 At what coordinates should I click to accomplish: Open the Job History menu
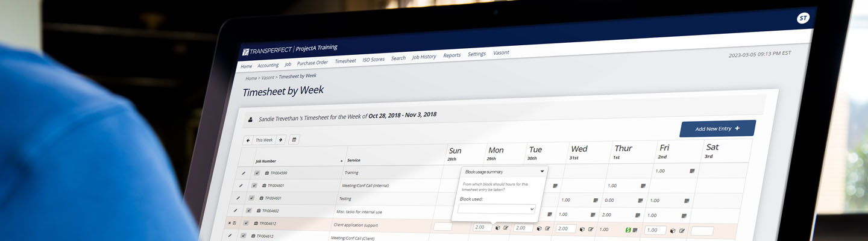pos(424,57)
